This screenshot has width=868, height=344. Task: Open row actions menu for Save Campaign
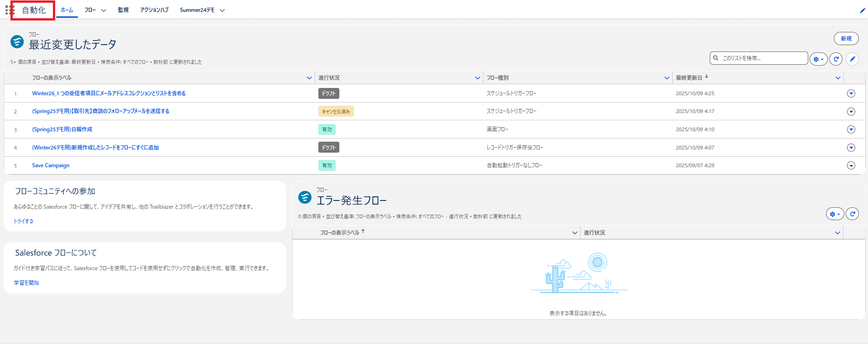(x=851, y=165)
